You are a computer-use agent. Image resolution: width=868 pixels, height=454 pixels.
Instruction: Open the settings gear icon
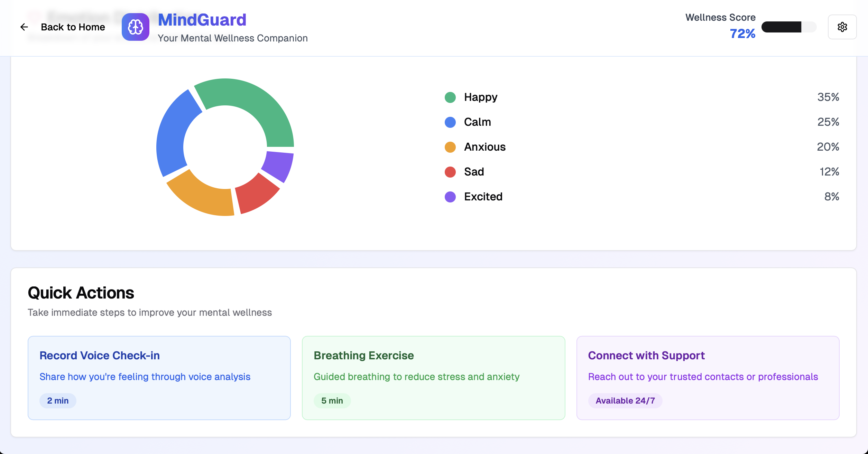point(842,27)
